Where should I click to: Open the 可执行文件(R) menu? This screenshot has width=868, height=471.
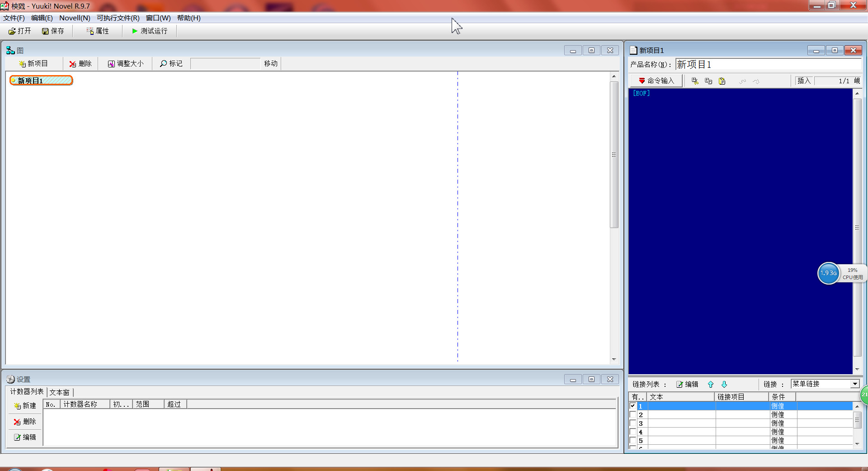click(x=118, y=18)
